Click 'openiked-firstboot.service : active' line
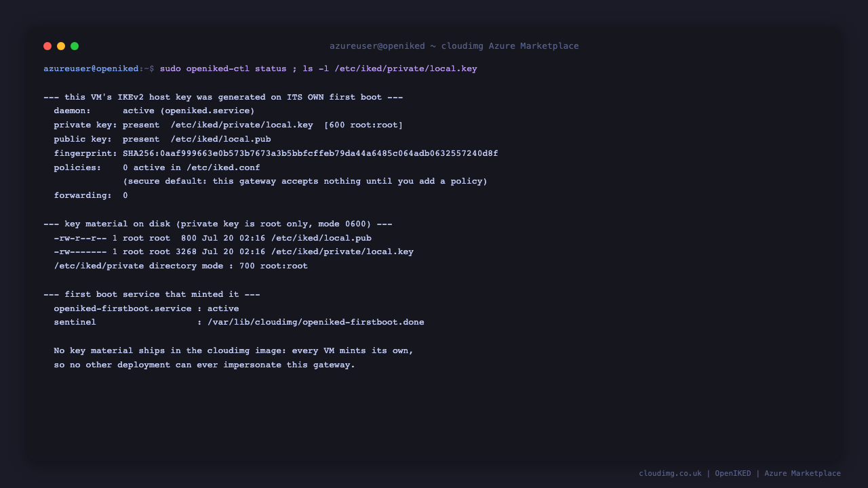The width and height of the screenshot is (868, 488). pyautogui.click(x=146, y=309)
